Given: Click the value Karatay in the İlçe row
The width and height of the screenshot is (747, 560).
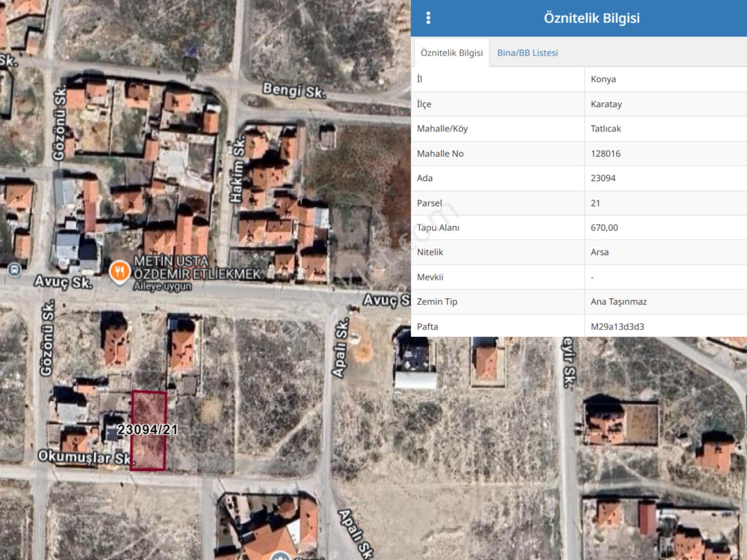Looking at the screenshot, I should coord(606,104).
